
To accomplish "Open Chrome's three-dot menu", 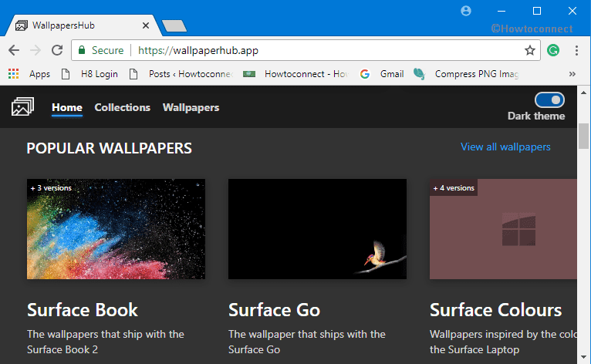I will point(576,50).
